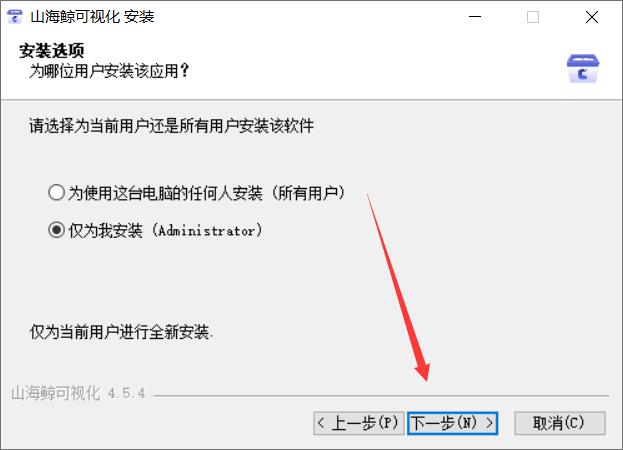Select the 所有用户 install radio button

56,193
